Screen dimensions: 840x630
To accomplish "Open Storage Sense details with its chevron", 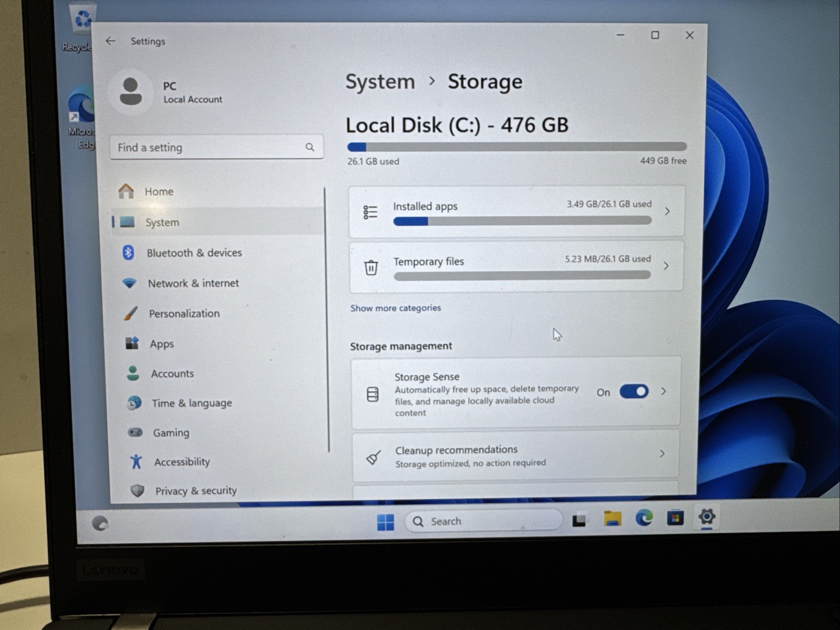I will (x=663, y=391).
